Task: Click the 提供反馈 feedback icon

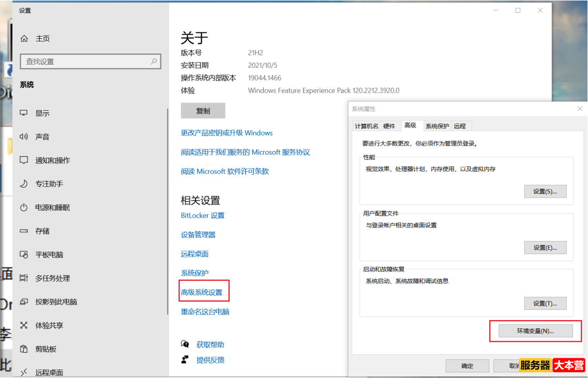Action: coord(185,360)
